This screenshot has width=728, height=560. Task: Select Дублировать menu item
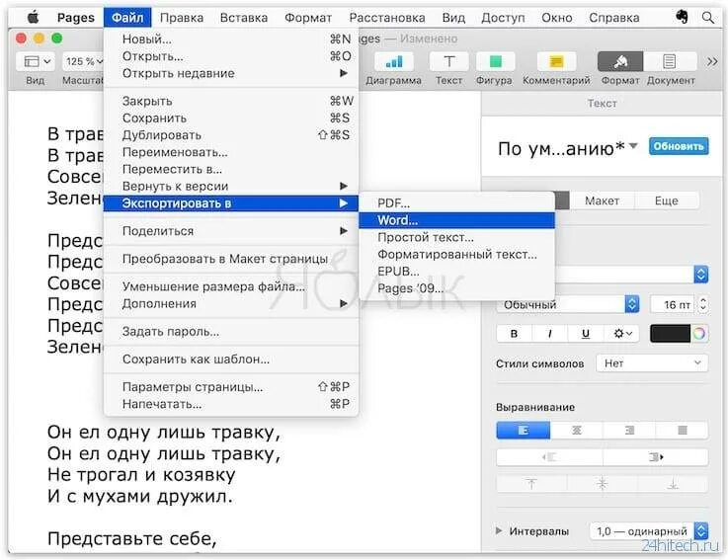pyautogui.click(x=231, y=135)
